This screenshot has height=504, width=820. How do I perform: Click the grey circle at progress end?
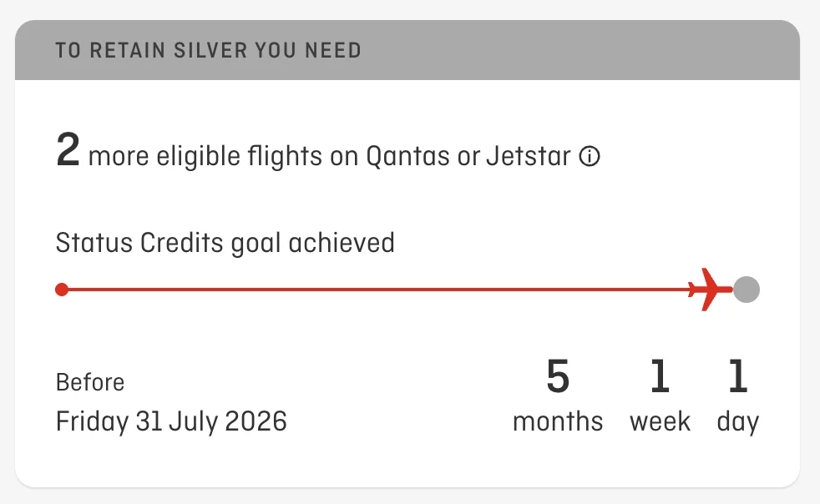point(747,290)
